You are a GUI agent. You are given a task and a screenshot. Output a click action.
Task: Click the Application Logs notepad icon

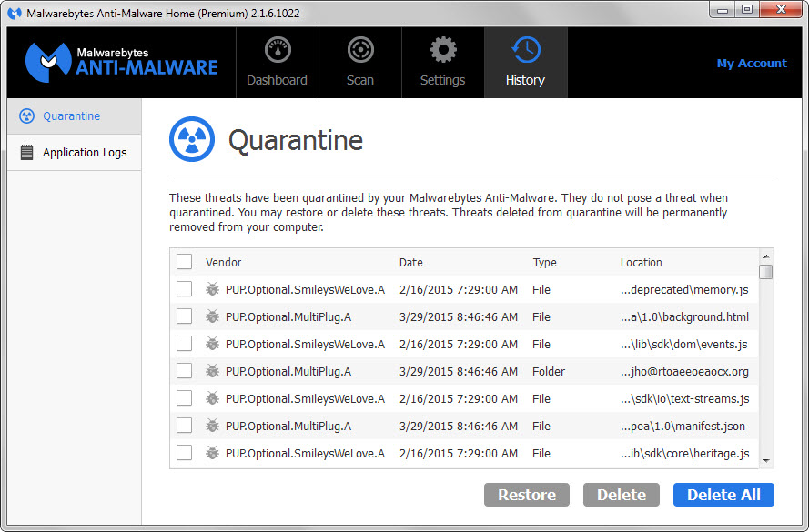(x=26, y=153)
